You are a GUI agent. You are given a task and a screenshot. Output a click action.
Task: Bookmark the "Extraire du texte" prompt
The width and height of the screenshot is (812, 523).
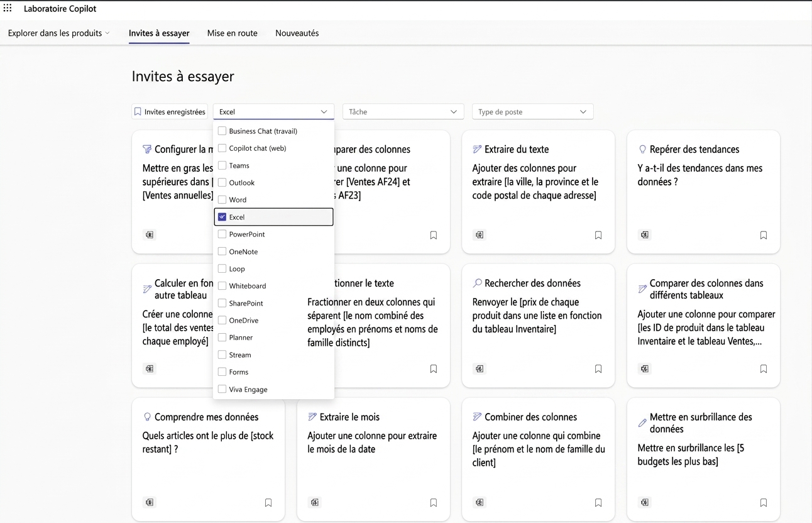pos(598,235)
